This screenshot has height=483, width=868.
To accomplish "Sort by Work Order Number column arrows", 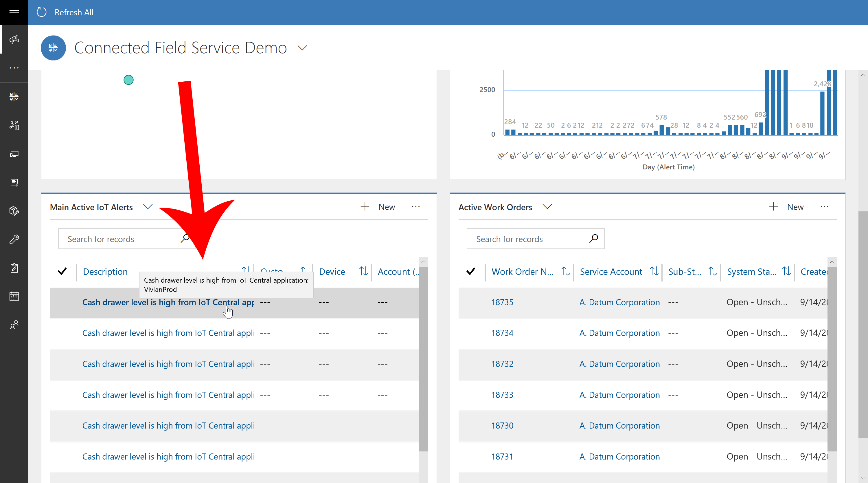I will (x=566, y=271).
